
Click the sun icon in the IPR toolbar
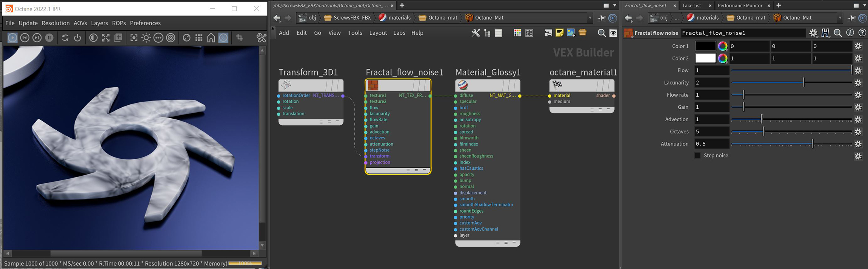pyautogui.click(x=146, y=38)
